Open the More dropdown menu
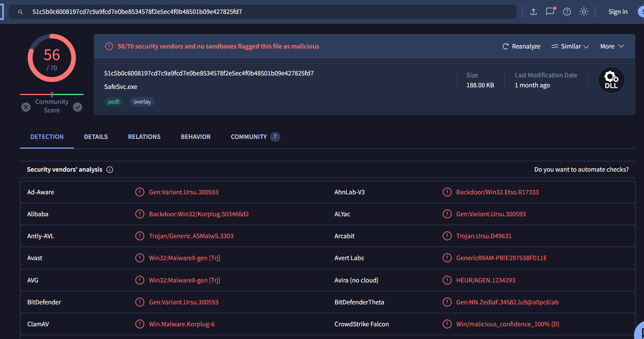This screenshot has width=644, height=339. click(612, 46)
